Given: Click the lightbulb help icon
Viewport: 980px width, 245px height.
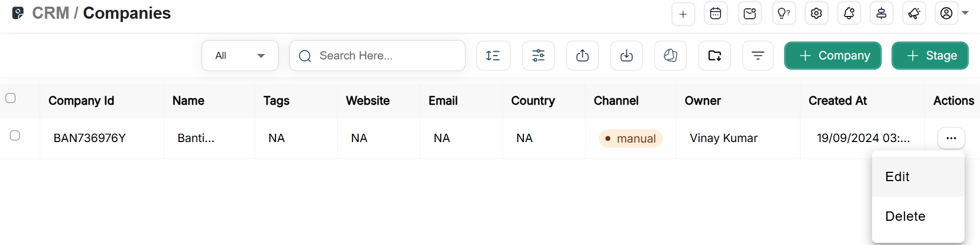Looking at the screenshot, I should (x=783, y=14).
